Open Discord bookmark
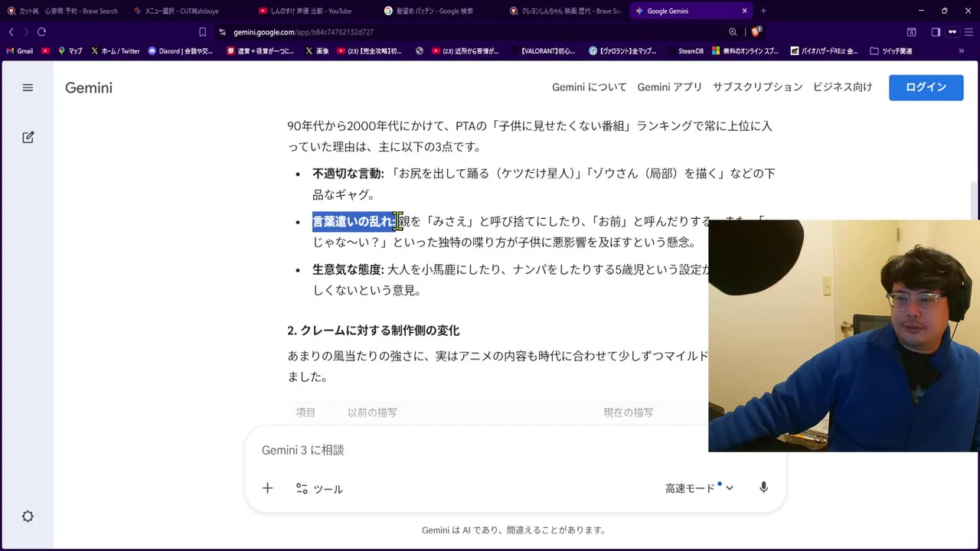This screenshot has width=980, height=551. 181,51
